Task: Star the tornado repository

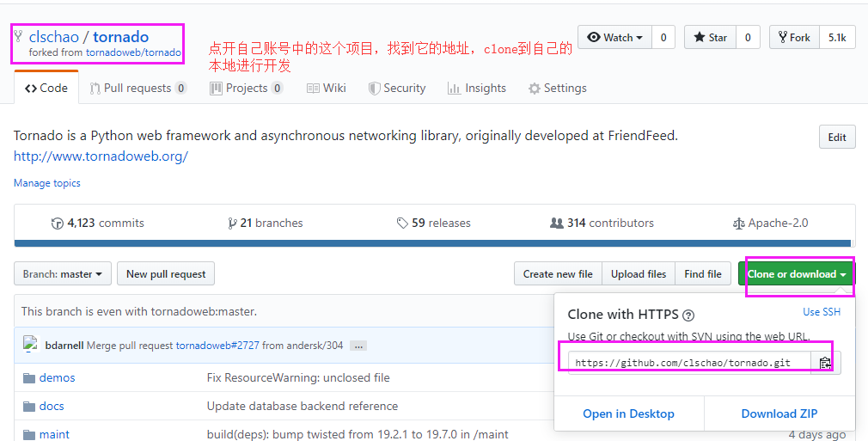Action: coord(710,37)
